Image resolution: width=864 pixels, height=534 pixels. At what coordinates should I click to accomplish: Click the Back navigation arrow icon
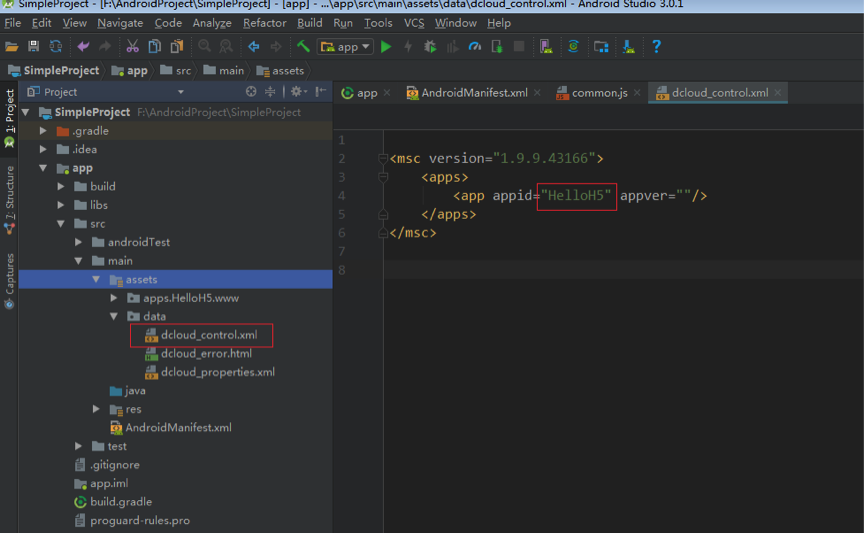click(x=253, y=47)
